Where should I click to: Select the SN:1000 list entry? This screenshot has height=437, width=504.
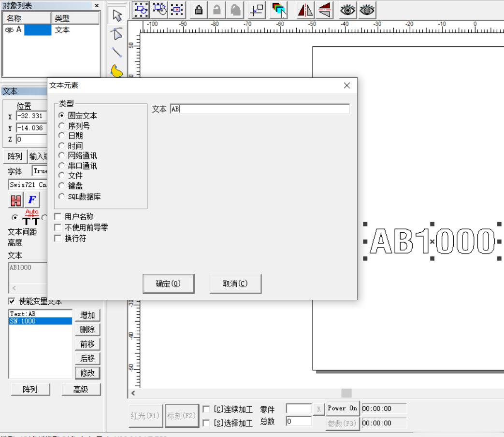(x=41, y=321)
